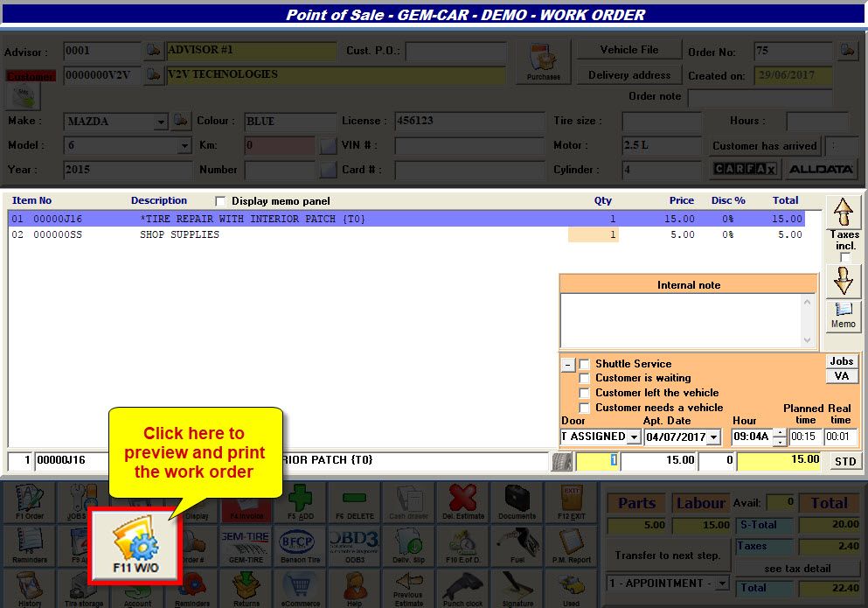Capture a Signature
The image size is (868, 608).
(x=517, y=589)
